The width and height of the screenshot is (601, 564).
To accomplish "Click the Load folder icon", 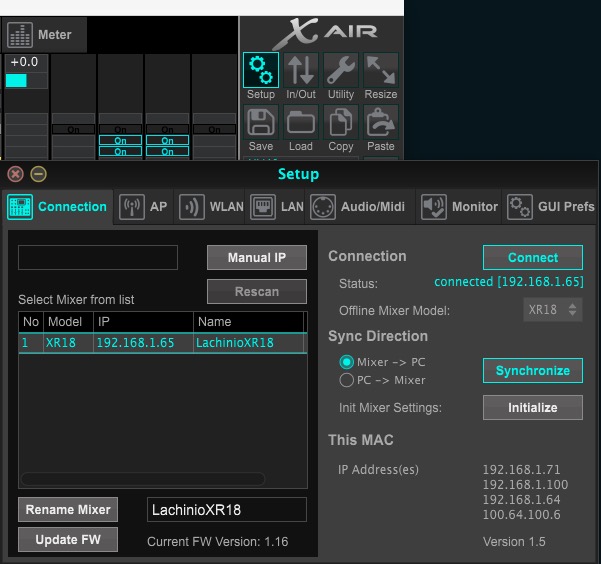I will [x=301, y=123].
